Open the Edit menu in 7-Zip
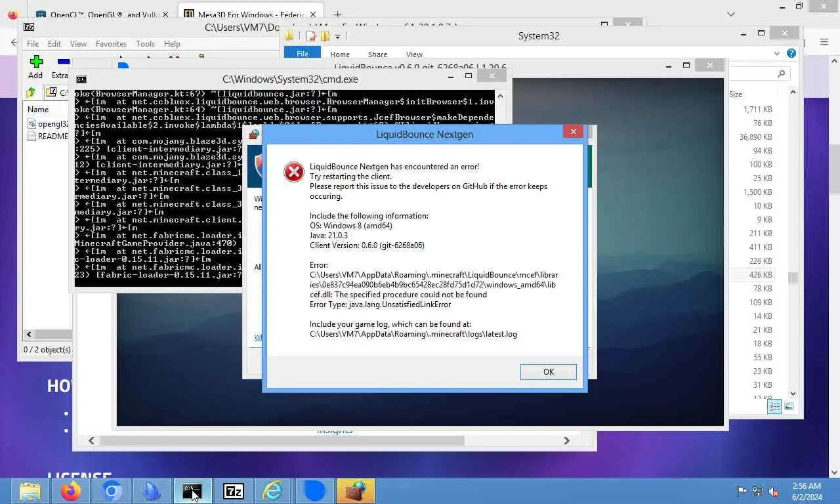840x504 pixels. pyautogui.click(x=54, y=44)
